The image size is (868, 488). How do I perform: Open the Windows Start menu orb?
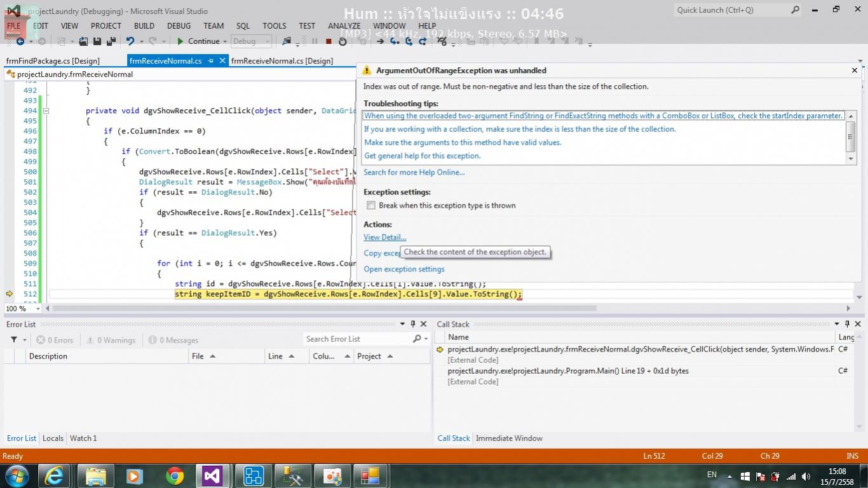17,475
